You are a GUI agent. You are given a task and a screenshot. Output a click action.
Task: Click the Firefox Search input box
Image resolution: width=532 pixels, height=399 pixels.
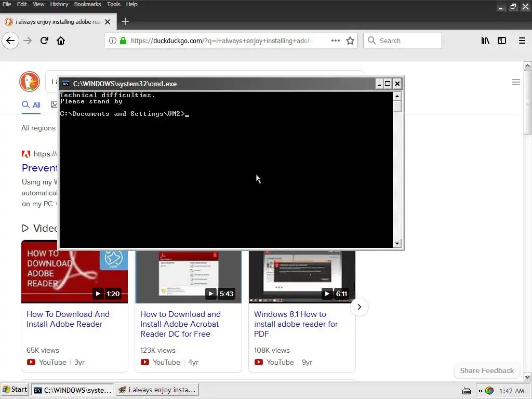403,41
